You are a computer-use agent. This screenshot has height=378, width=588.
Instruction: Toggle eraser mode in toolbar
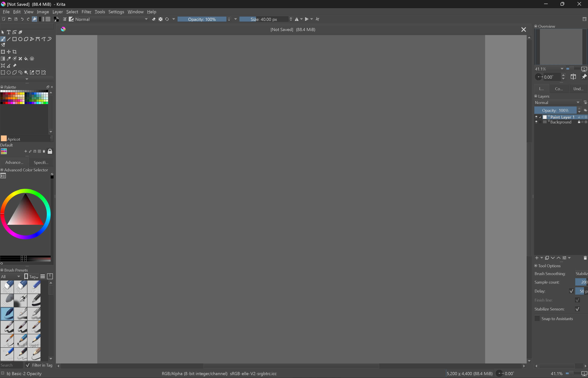tap(154, 19)
